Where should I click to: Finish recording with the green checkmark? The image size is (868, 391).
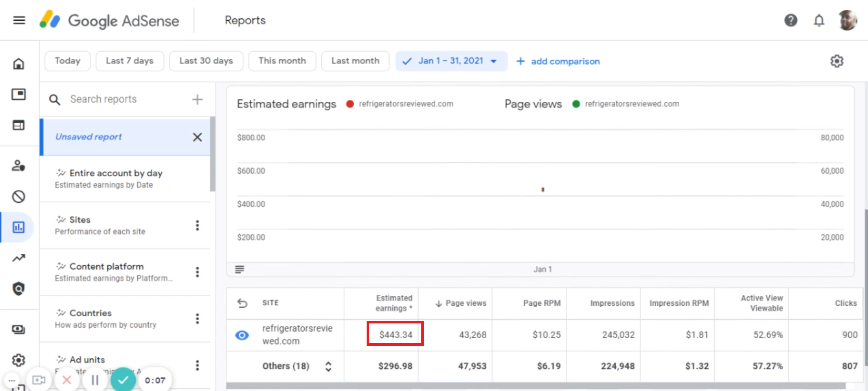coord(123,380)
